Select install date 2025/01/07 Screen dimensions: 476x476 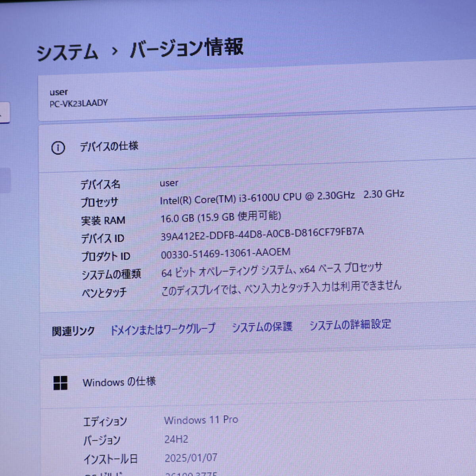click(191, 458)
